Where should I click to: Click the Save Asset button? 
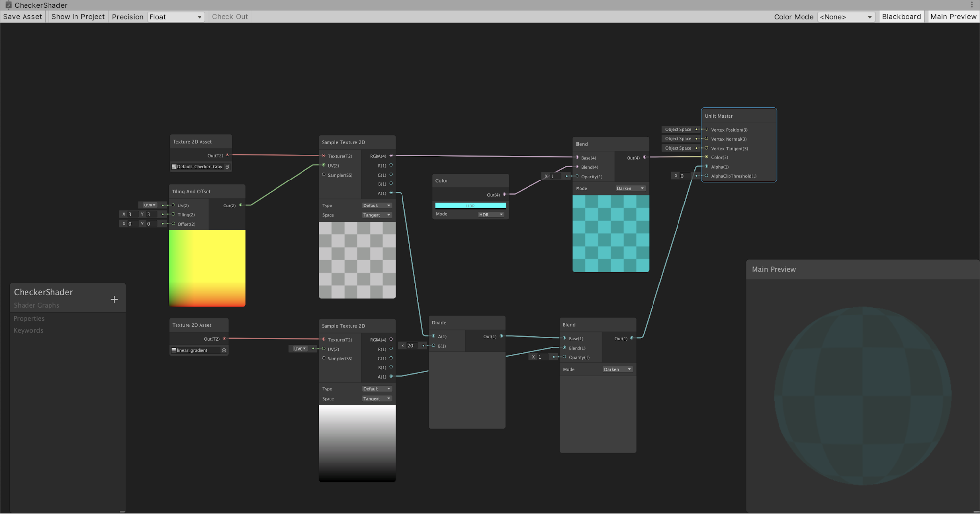pos(23,17)
